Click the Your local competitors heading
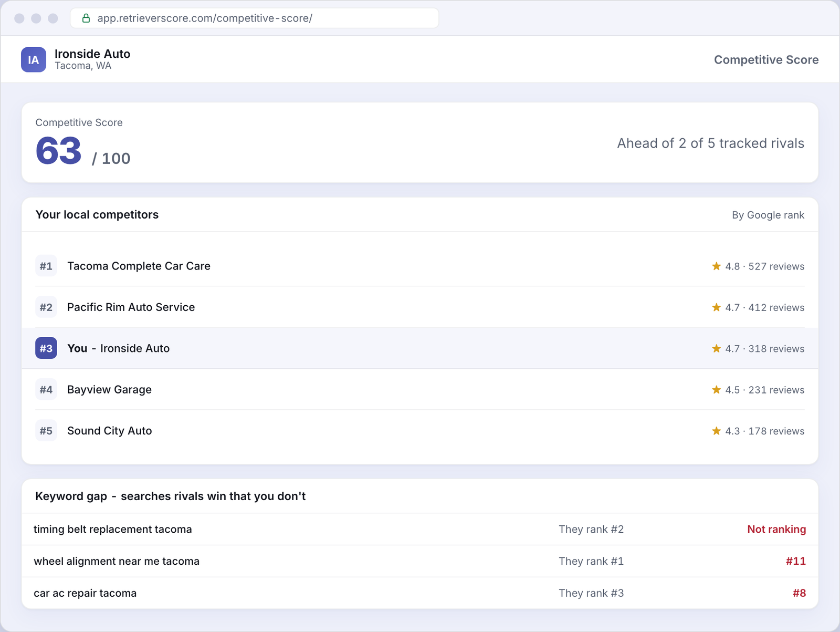 (x=97, y=214)
